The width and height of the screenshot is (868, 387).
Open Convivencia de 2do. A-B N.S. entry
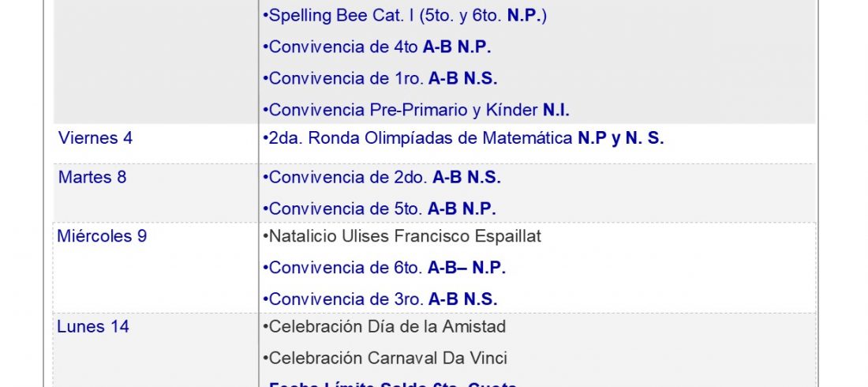[381, 178]
